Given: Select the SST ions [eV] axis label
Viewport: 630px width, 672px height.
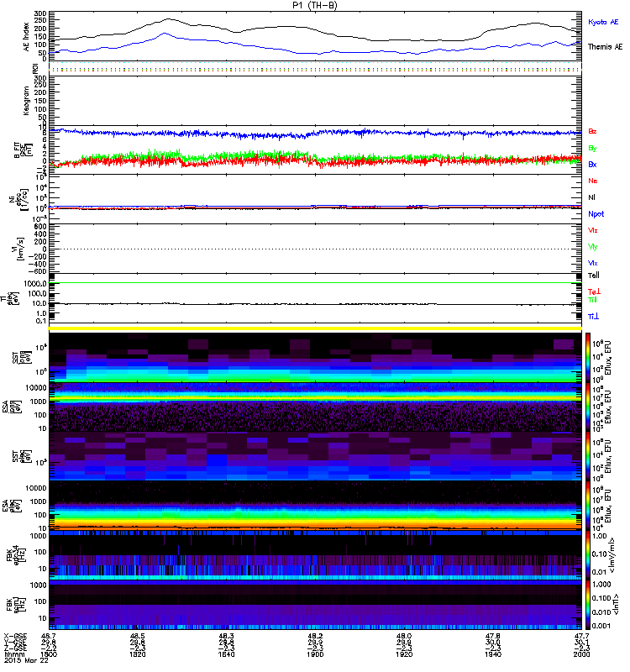Looking at the screenshot, I should point(21,358).
